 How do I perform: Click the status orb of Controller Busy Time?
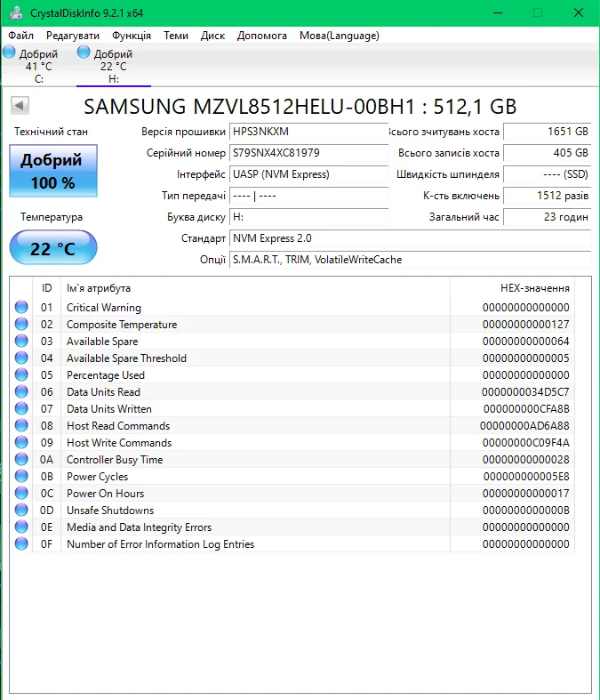pyautogui.click(x=21, y=459)
